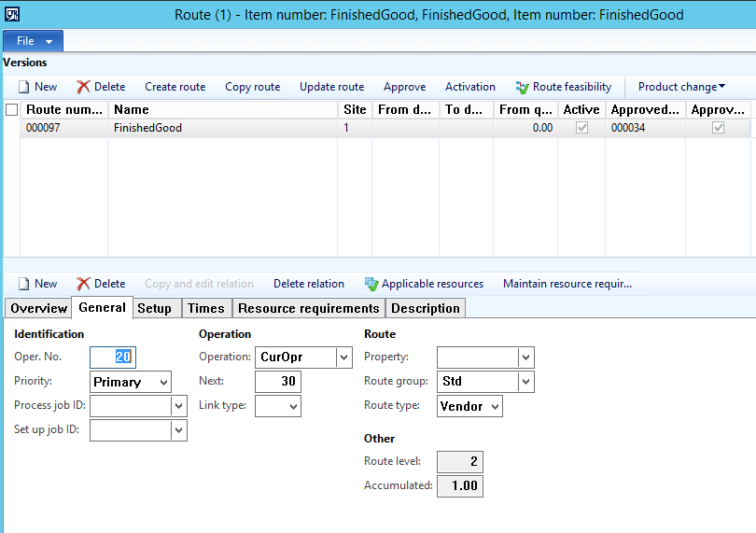The height and width of the screenshot is (533, 756).
Task: Open the File menu
Action: coord(34,41)
